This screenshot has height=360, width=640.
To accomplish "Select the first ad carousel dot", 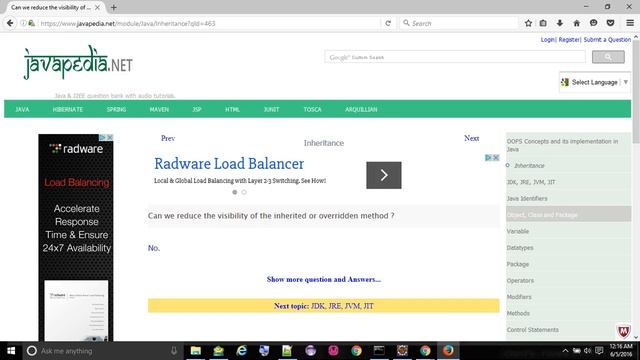I will click(x=235, y=192).
